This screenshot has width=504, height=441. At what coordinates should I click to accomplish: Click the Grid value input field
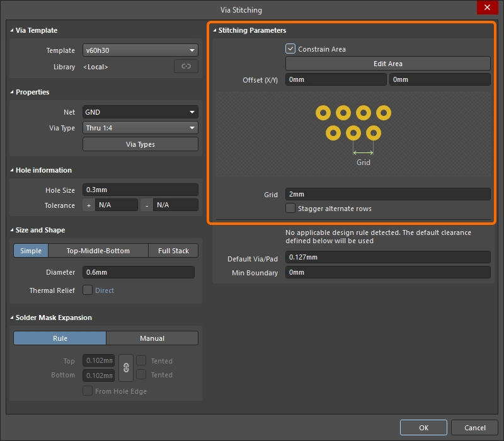387,195
